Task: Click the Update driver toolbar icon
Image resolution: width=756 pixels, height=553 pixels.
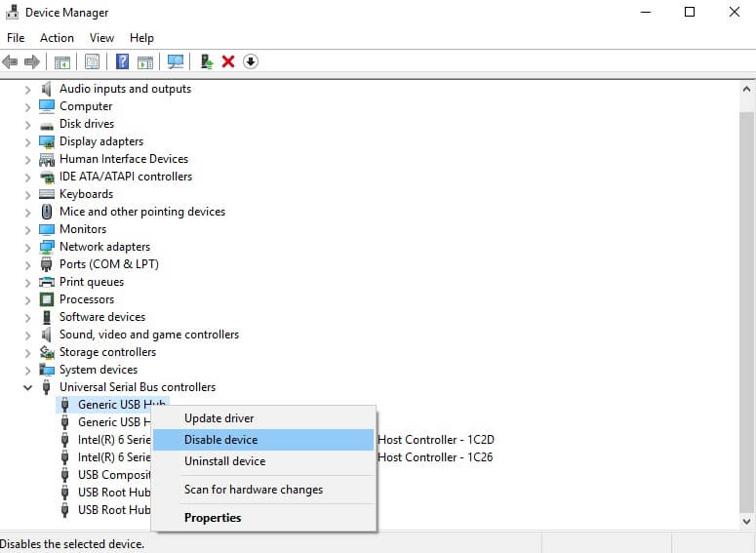Action: pyautogui.click(x=207, y=61)
